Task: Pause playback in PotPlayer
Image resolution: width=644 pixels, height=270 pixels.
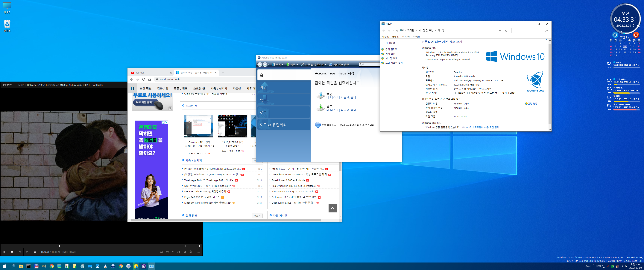Action: coord(4,252)
